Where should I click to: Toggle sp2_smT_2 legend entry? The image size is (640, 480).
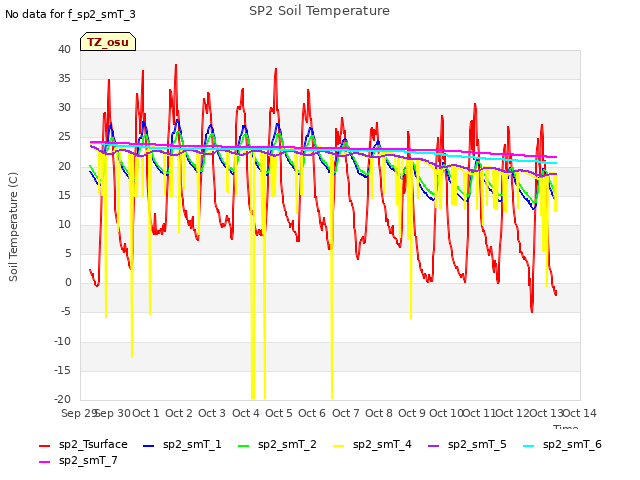[277, 444]
